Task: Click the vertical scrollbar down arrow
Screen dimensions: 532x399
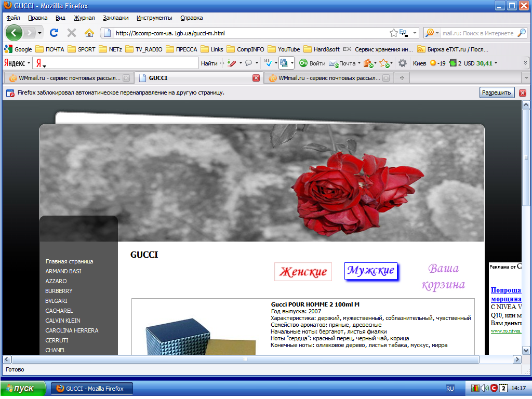Action: click(x=526, y=351)
